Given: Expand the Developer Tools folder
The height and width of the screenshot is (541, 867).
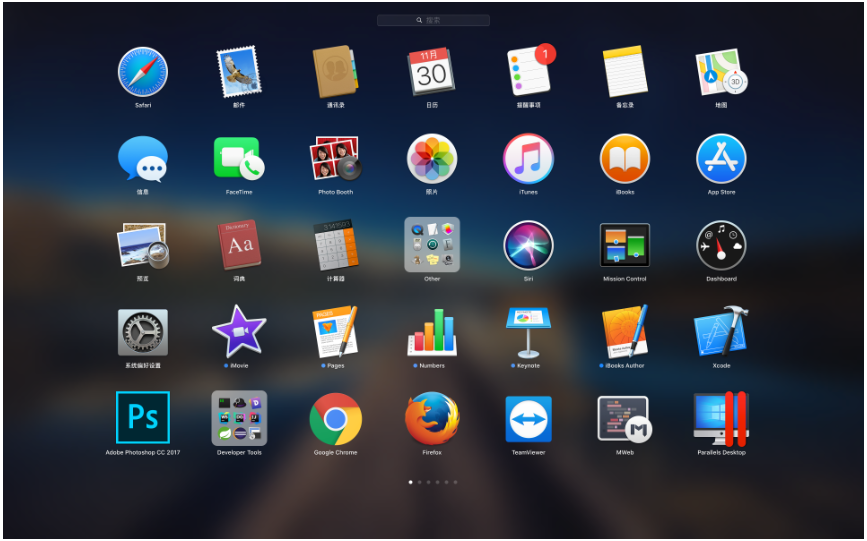Looking at the screenshot, I should pyautogui.click(x=239, y=418).
